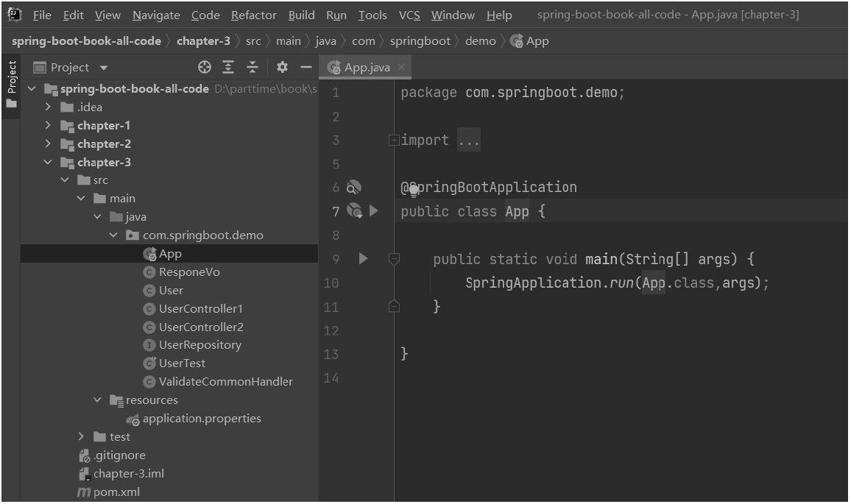This screenshot has width=851, height=504.
Task: Click the UserRepository interface icon
Action: [149, 345]
